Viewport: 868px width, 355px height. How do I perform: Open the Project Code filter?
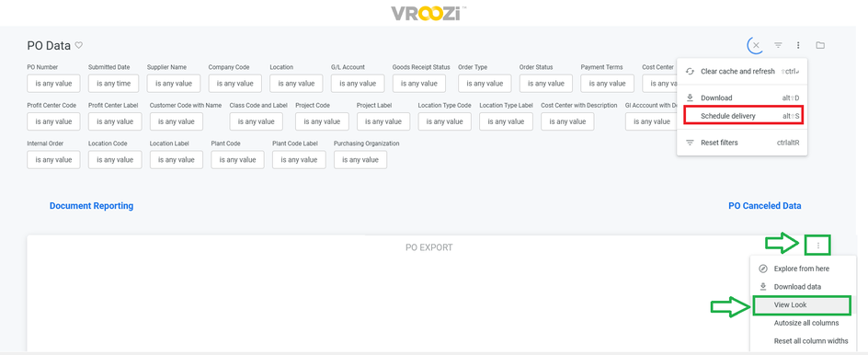pos(322,121)
